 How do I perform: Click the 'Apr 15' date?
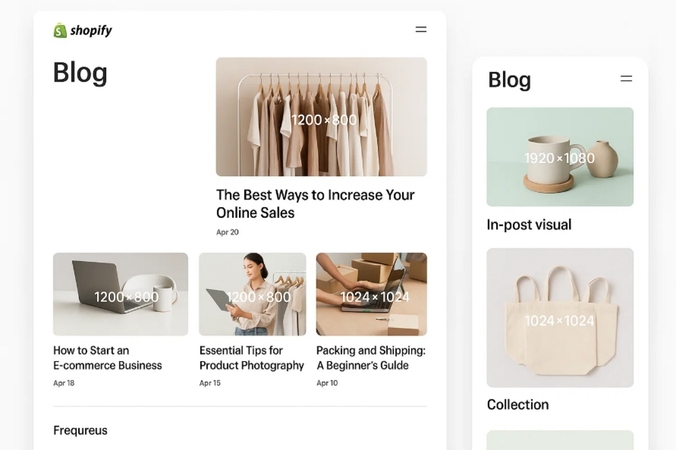point(210,383)
